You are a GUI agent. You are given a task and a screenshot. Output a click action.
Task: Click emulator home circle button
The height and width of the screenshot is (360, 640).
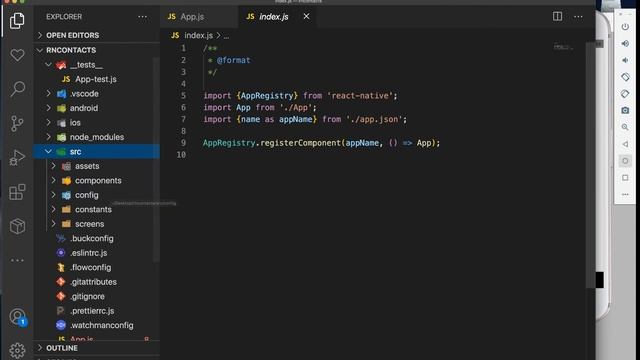tap(625, 161)
